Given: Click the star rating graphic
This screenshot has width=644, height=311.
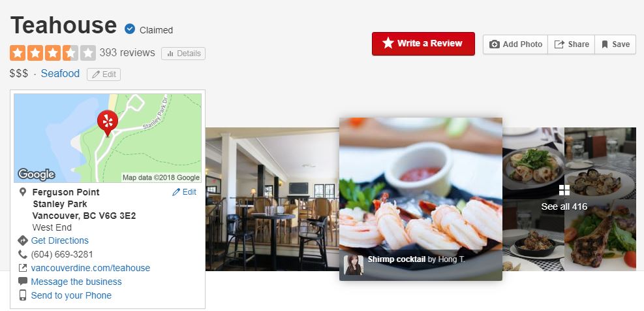Looking at the screenshot, I should pos(53,53).
